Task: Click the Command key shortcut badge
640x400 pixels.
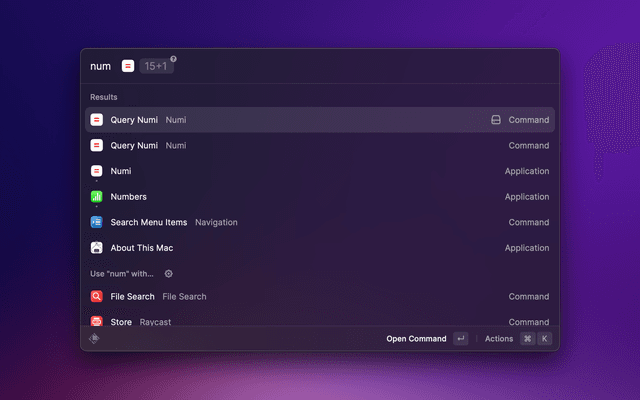Action: coord(527,339)
